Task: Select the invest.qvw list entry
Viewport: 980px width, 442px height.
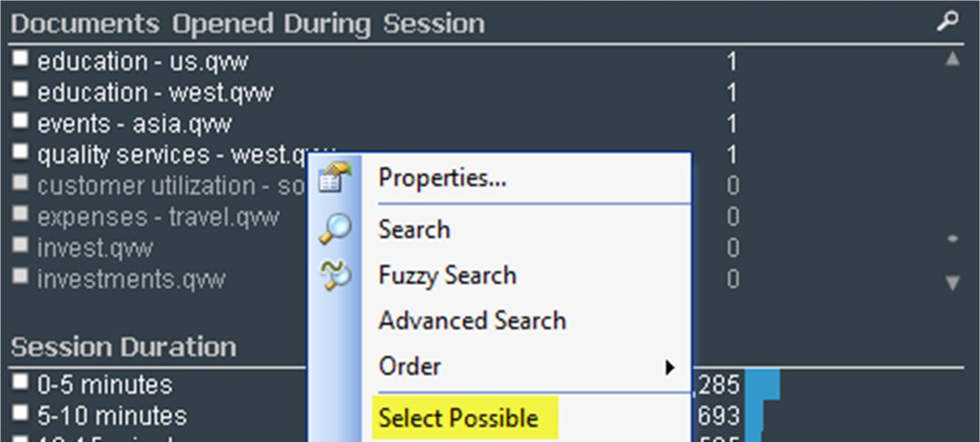Action: pyautogui.click(x=94, y=249)
